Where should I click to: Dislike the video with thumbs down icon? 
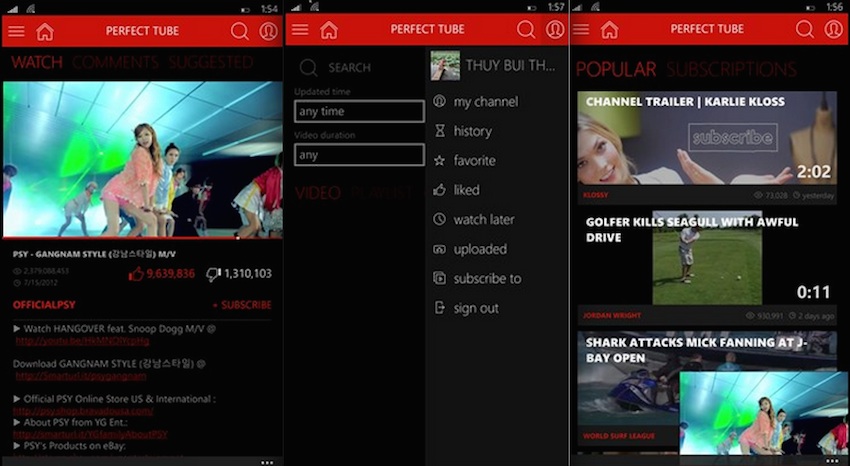click(x=214, y=274)
